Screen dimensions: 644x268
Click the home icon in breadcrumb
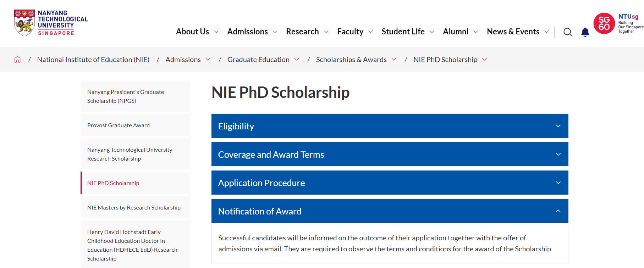pyautogui.click(x=17, y=60)
